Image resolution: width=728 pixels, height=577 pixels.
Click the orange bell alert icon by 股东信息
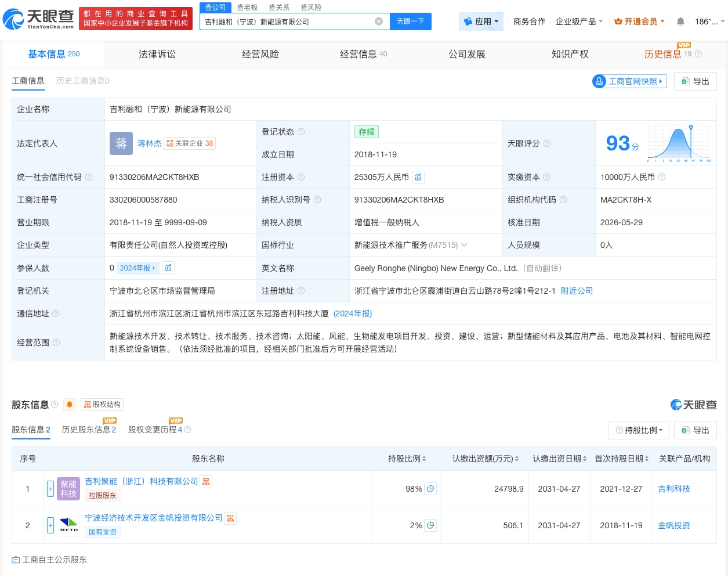point(70,405)
